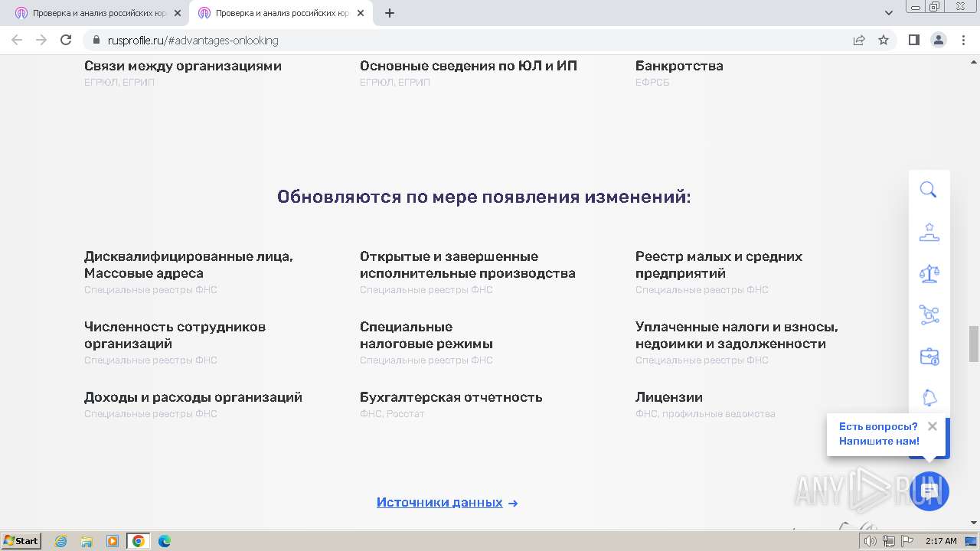The image size is (980, 551).
Task: Click 'Специальные налоговые режимы'
Action: [426, 335]
